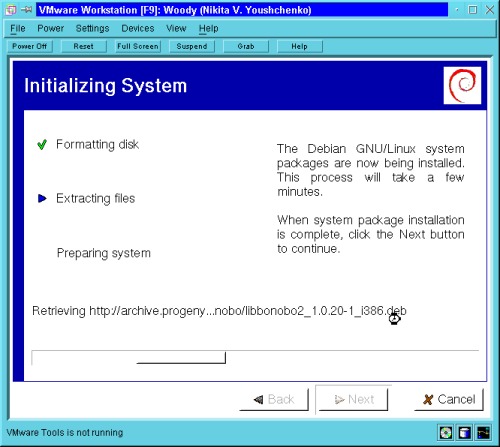Click the 'Retrieving http://archive.progeny' status line
Viewport: 500px width, 447px height.
pyautogui.click(x=219, y=311)
